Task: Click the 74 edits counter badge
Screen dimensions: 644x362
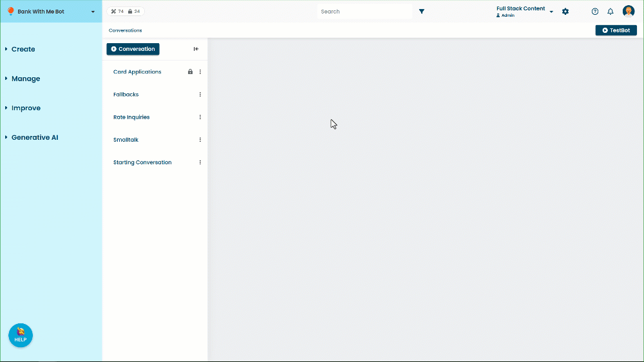Action: pos(117,12)
